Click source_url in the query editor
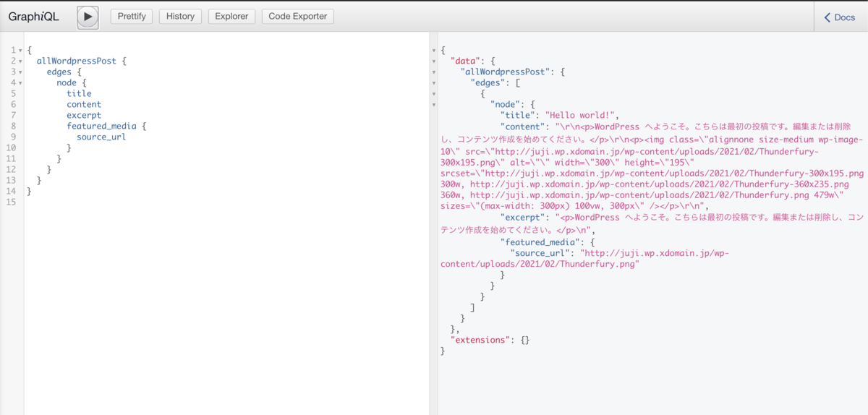868x415 pixels. (101, 137)
